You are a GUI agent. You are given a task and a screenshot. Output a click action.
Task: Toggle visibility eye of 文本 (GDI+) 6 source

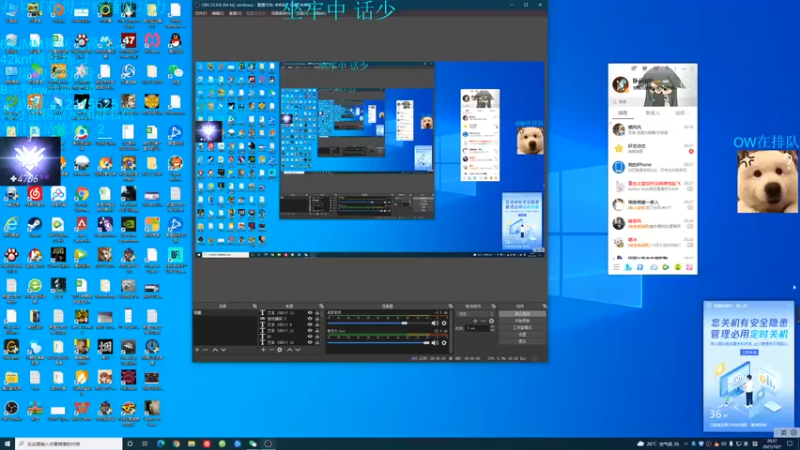tap(310, 324)
